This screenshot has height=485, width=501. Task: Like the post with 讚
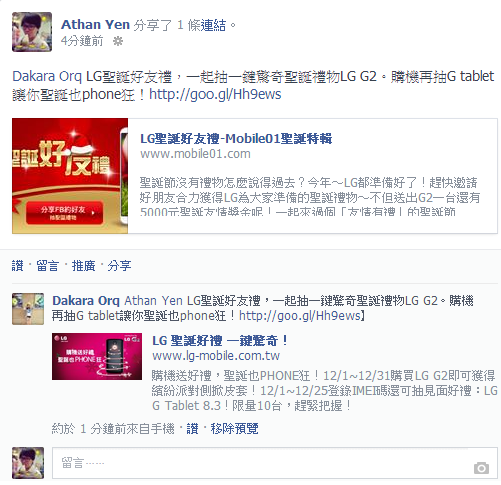pos(18,266)
